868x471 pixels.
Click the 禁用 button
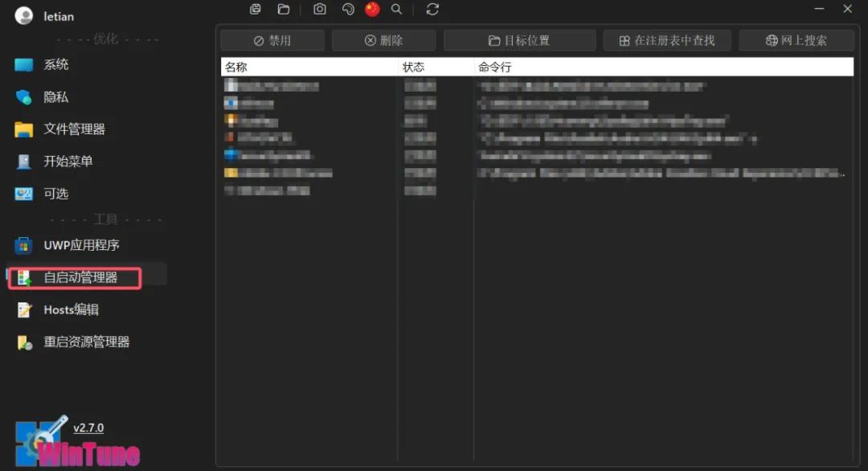[x=272, y=40]
